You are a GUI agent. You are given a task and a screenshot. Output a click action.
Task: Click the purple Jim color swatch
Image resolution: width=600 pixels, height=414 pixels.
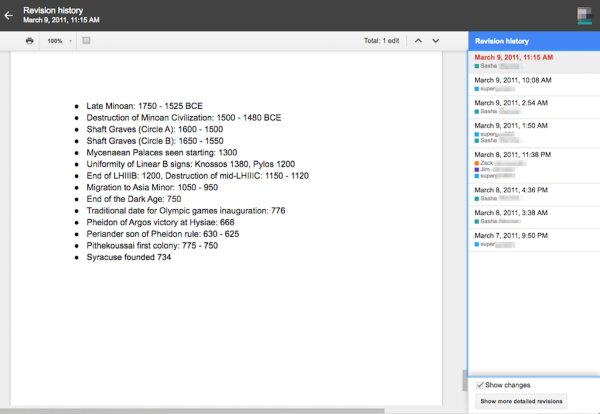477,170
